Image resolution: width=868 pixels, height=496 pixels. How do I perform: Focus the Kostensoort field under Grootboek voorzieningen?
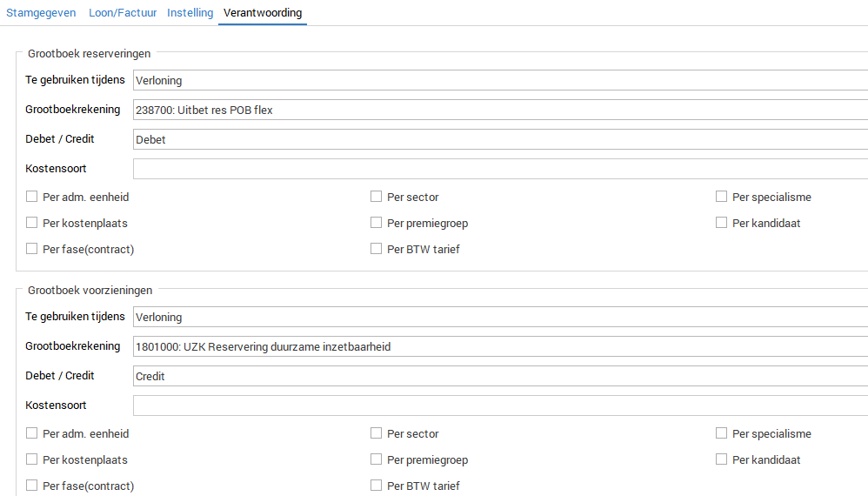[x=500, y=406]
